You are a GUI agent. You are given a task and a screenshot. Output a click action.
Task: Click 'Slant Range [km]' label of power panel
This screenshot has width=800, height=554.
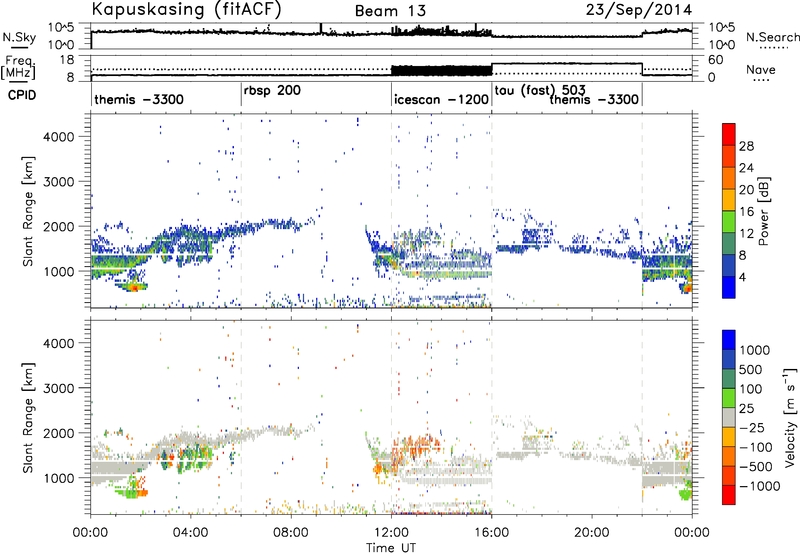[x=28, y=211]
